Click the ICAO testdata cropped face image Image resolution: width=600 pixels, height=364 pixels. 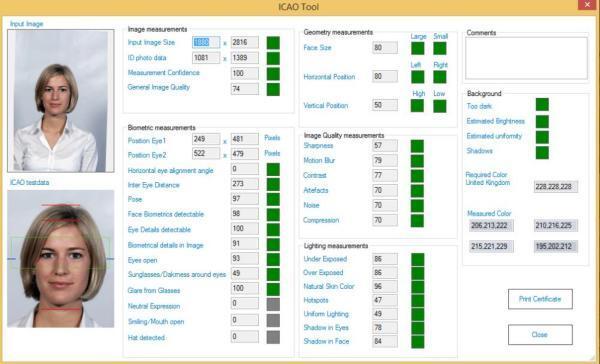pos(61,259)
